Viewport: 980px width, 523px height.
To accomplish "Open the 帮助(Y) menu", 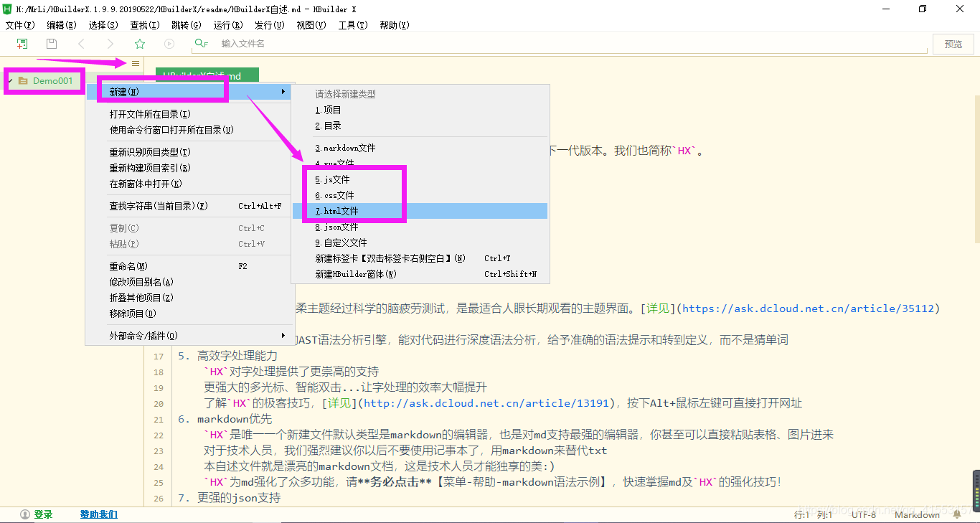I will pyautogui.click(x=395, y=25).
